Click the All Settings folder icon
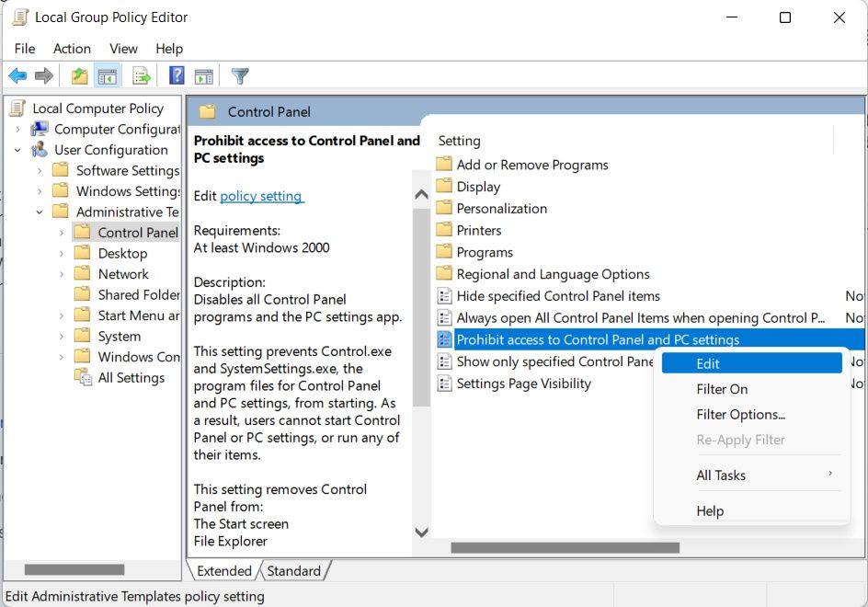Viewport: 868px width, 607px height. tap(83, 377)
